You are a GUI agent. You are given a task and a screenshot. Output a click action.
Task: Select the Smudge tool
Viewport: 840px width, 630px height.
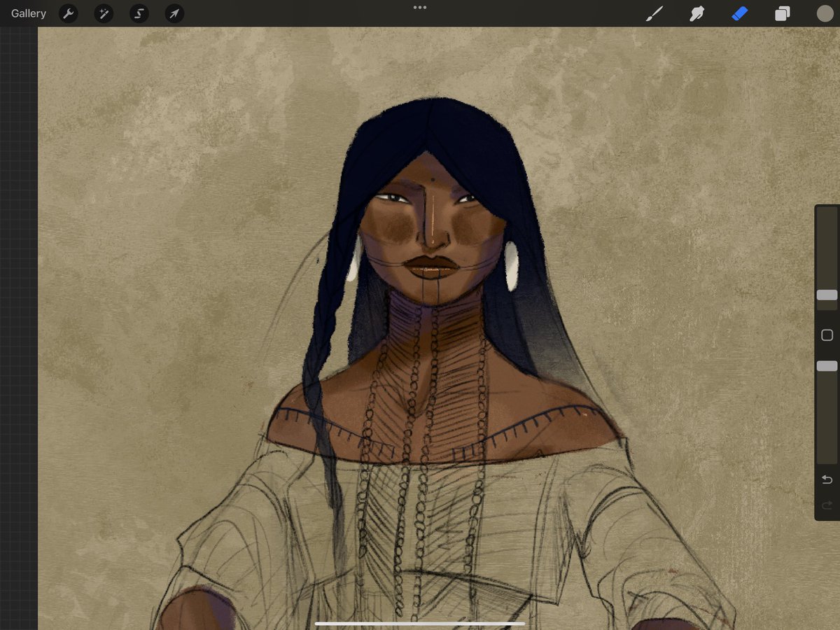pyautogui.click(x=696, y=13)
